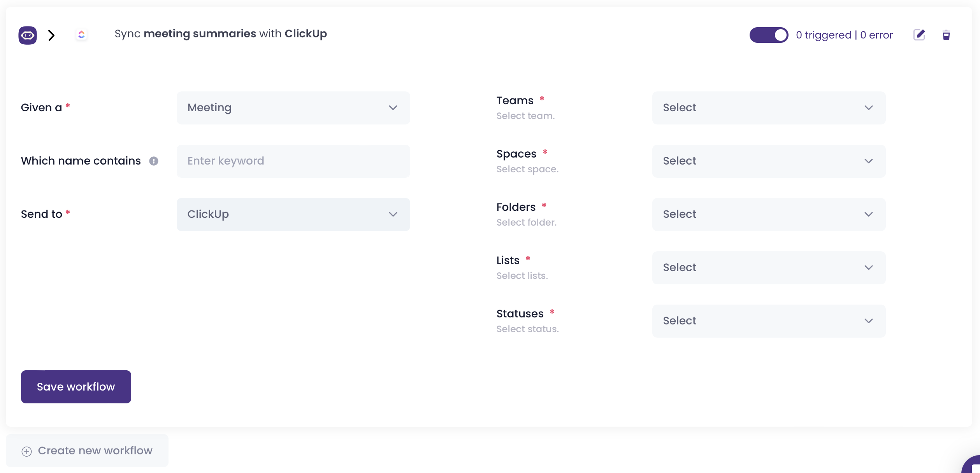Image resolution: width=980 pixels, height=473 pixels.
Task: Expand the Spaces select dropdown
Action: click(x=769, y=161)
